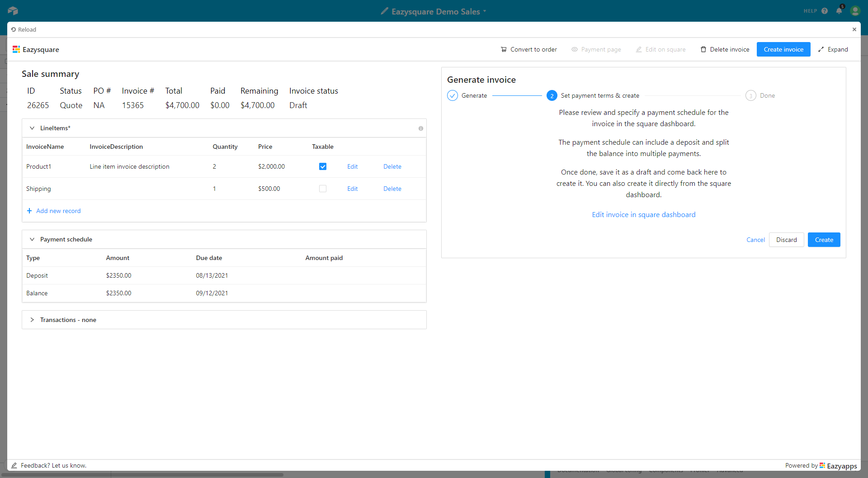Click the Deposit payment row
The image size is (868, 478).
pos(224,275)
